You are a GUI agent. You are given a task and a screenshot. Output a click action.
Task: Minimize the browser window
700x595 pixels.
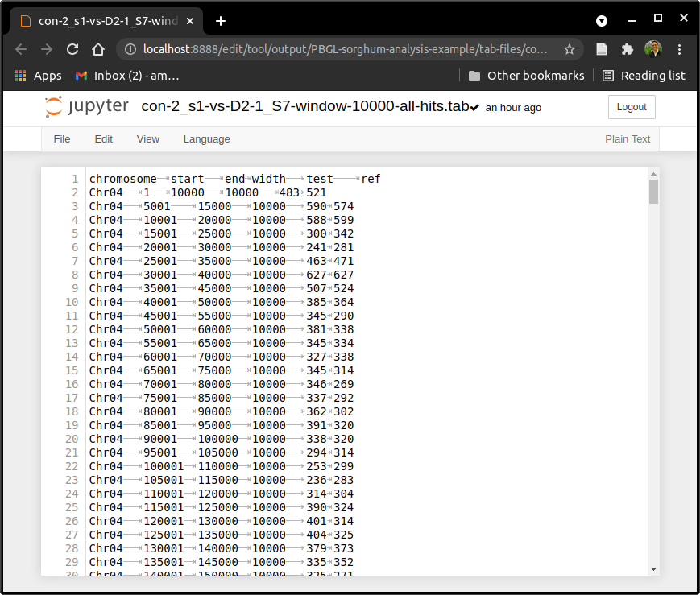coord(632,21)
